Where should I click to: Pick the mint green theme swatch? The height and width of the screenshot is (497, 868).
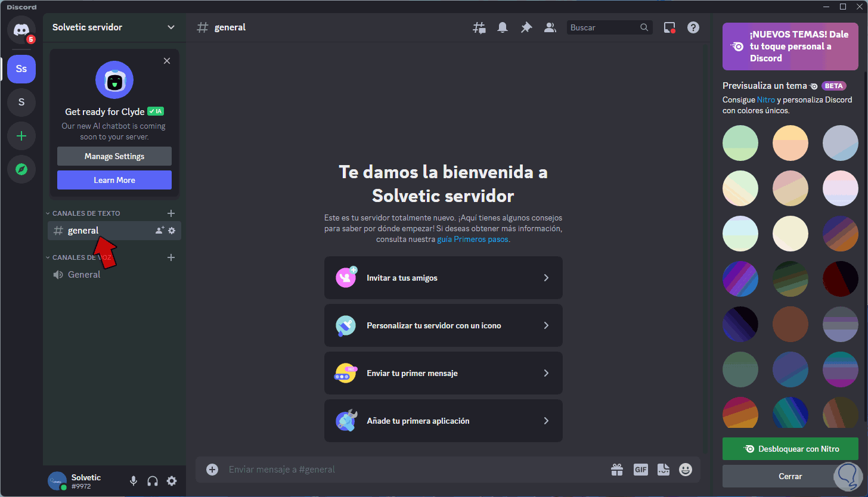point(740,143)
